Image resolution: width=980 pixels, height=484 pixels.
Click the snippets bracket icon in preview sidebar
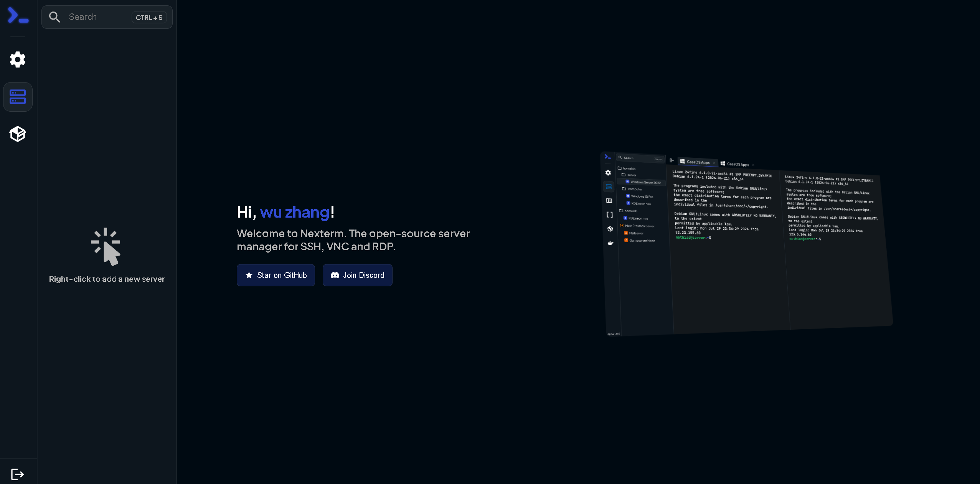pos(610,215)
